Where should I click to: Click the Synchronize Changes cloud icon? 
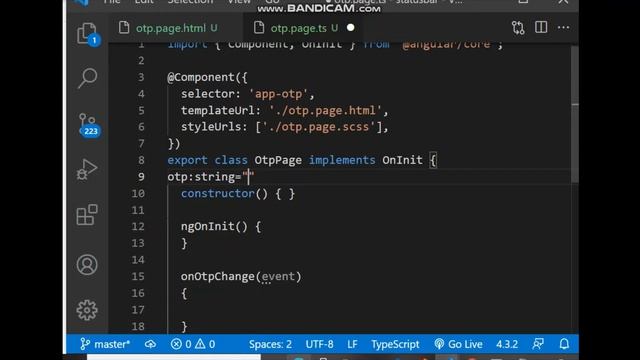click(x=150, y=344)
